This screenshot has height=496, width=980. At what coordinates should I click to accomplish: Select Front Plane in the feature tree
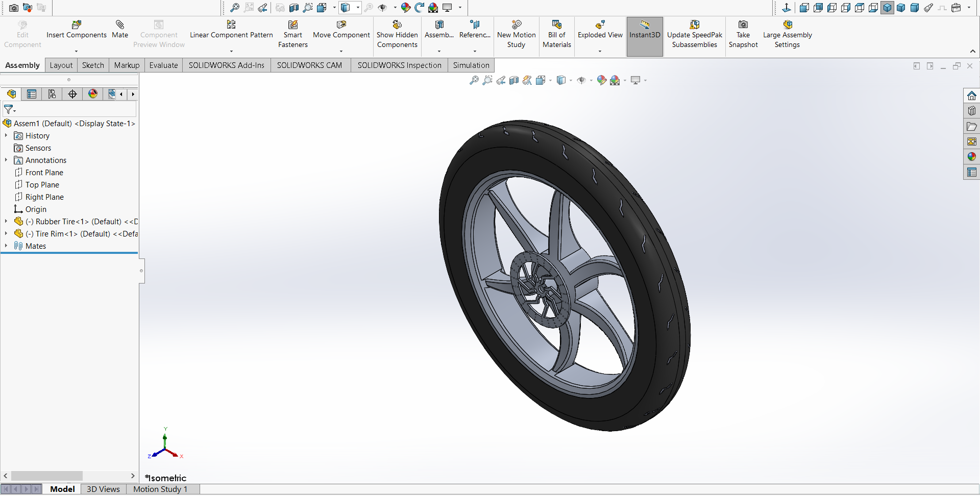[x=44, y=173]
